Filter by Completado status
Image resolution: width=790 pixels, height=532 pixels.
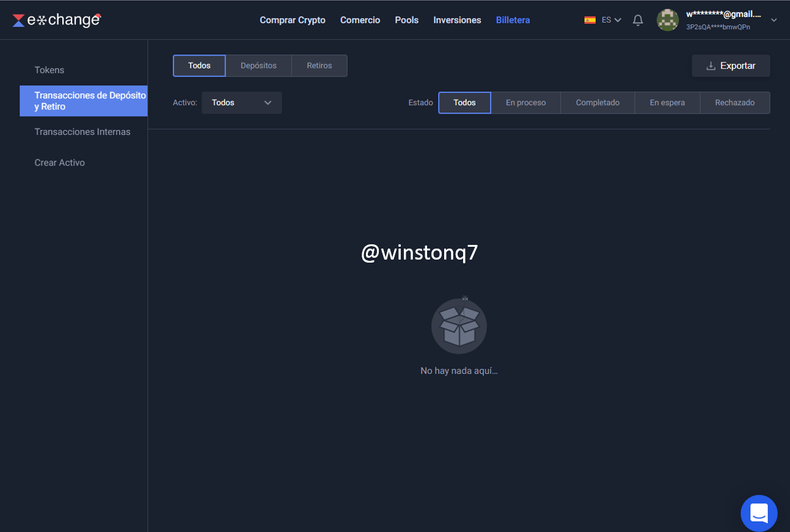tap(598, 103)
